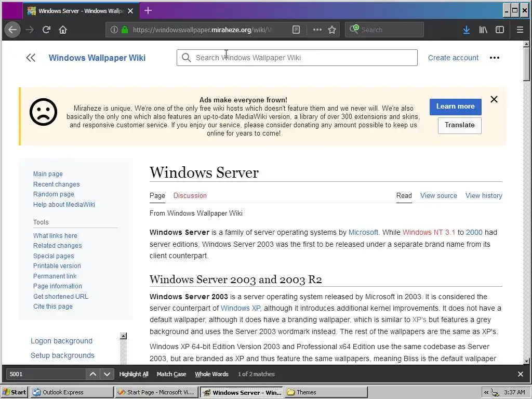The width and height of the screenshot is (532, 399).
Task: Open the Downloads arrow icon
Action: pos(467,30)
